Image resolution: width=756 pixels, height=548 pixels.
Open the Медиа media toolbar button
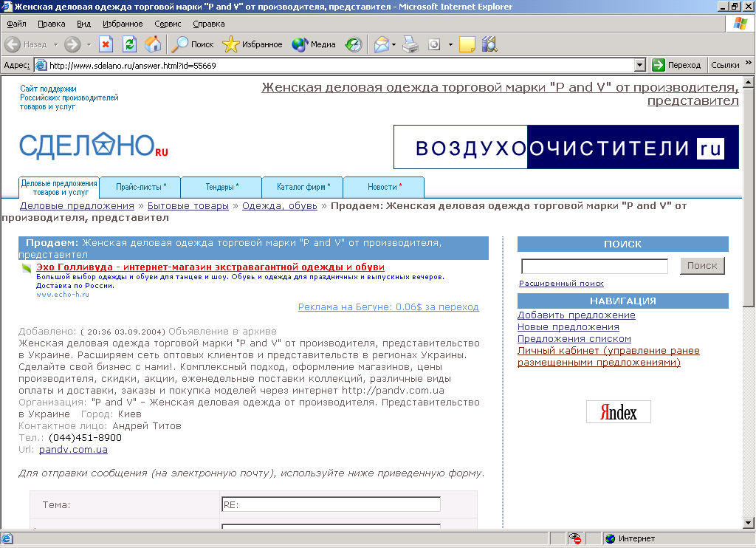pyautogui.click(x=314, y=44)
